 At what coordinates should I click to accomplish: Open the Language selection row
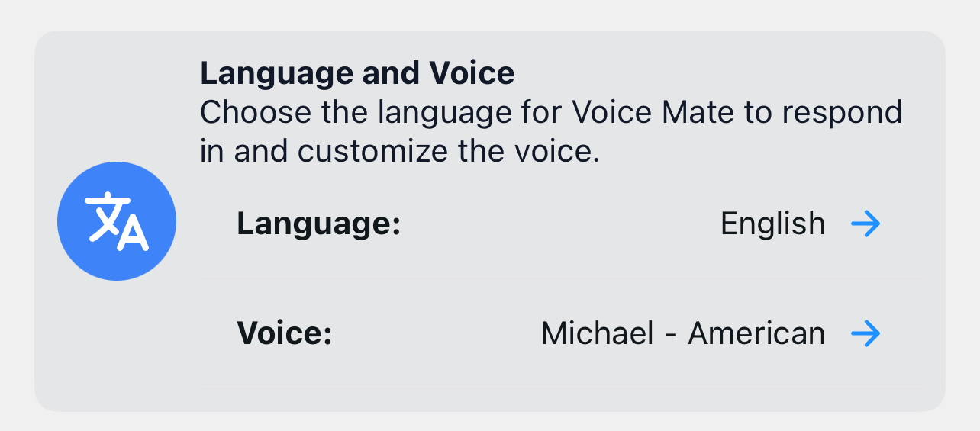557,224
